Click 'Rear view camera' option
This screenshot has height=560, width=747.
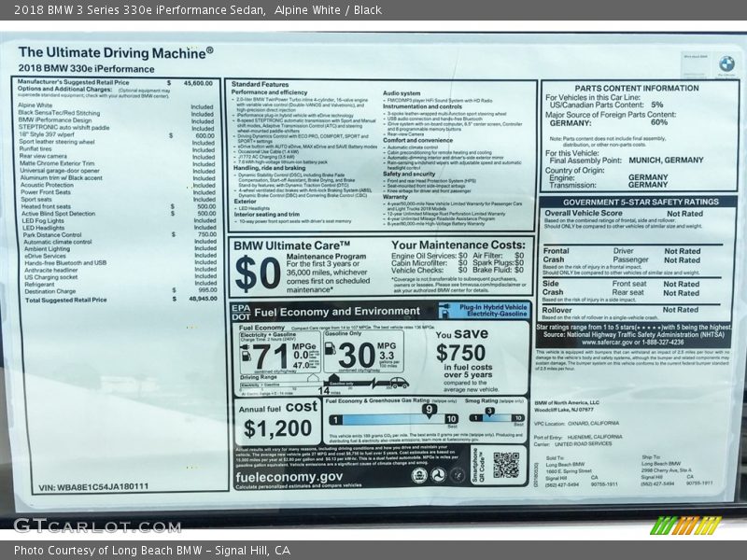click(43, 156)
